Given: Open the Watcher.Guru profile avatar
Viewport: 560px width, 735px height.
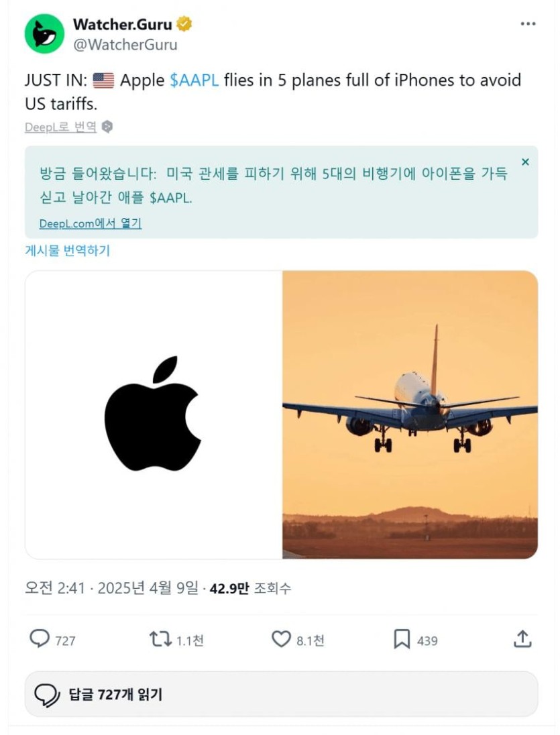Looking at the screenshot, I should pos(44,34).
